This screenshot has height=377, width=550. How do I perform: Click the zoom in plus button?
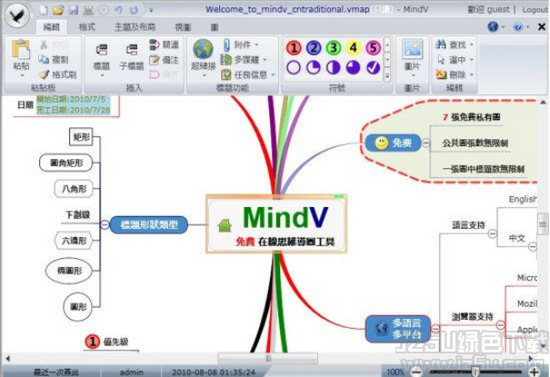point(535,371)
